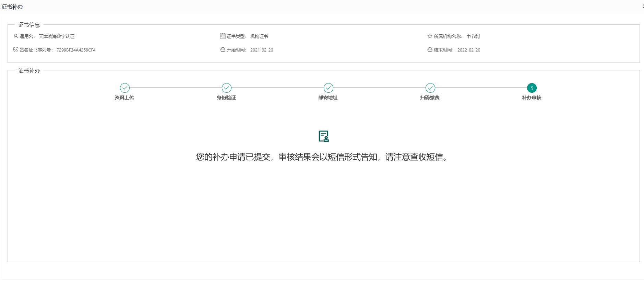Click the 邮寄地址 step checkmark circle
The height and width of the screenshot is (284, 644).
pyautogui.click(x=329, y=88)
